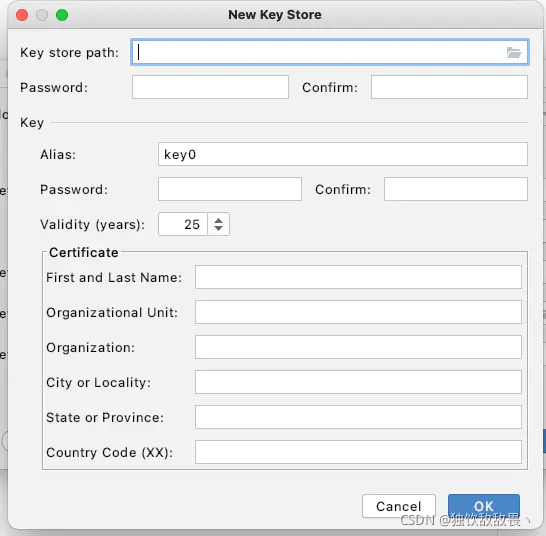Viewport: 546px width, 536px height.
Task: Increase validity years with up arrow
Action: point(218,220)
